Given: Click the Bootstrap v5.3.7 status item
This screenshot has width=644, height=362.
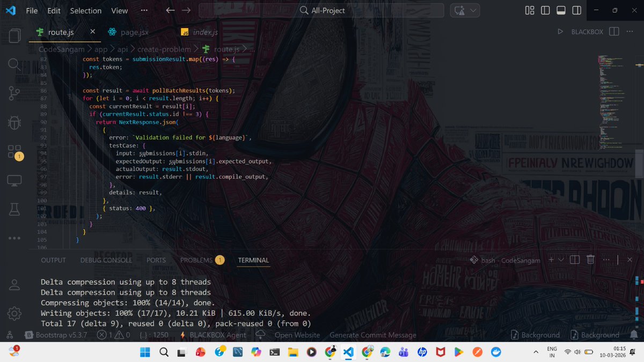Looking at the screenshot, I should click(x=56, y=335).
